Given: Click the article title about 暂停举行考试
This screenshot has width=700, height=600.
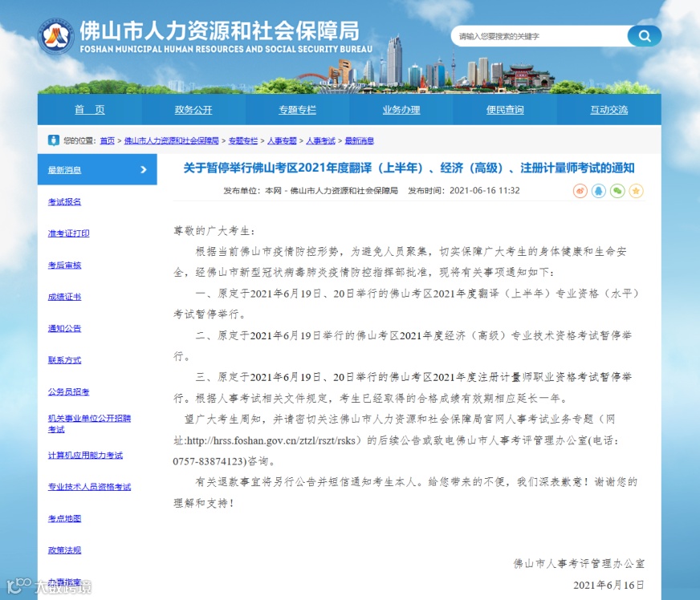Looking at the screenshot, I should point(409,168).
